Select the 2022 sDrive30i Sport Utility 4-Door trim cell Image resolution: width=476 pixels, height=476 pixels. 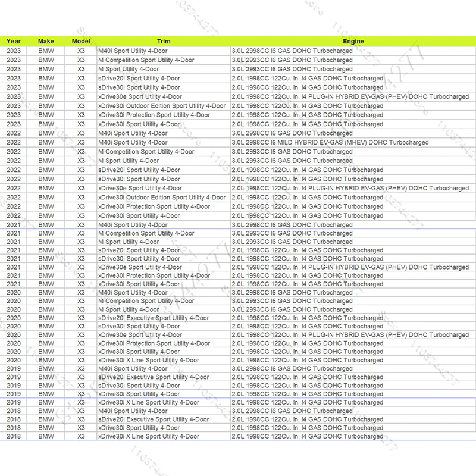pyautogui.click(x=164, y=179)
